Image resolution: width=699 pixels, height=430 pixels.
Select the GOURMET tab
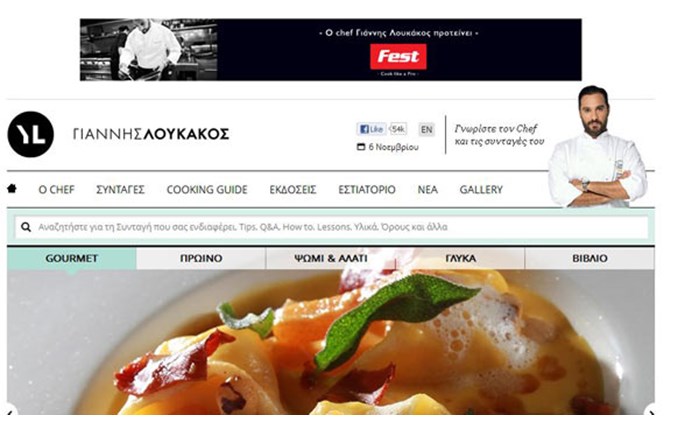tap(71, 258)
